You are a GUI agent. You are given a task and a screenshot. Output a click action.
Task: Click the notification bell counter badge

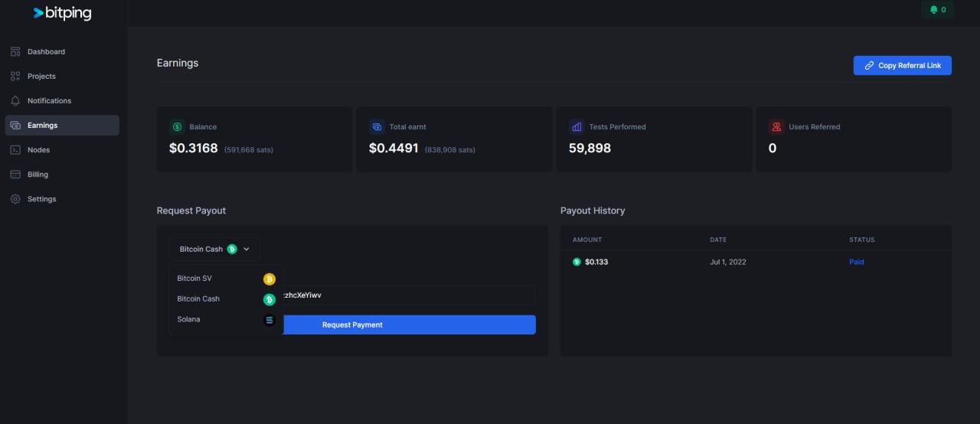[937, 10]
